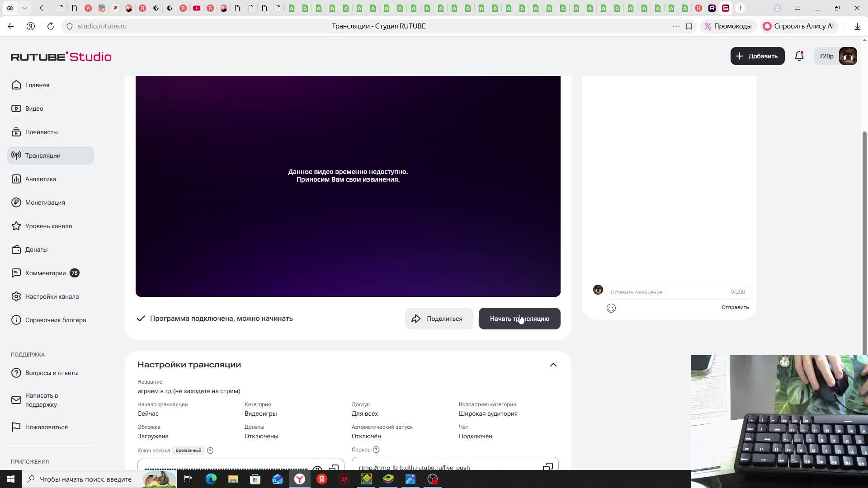Collapse Настройки трансляции section

click(x=553, y=365)
